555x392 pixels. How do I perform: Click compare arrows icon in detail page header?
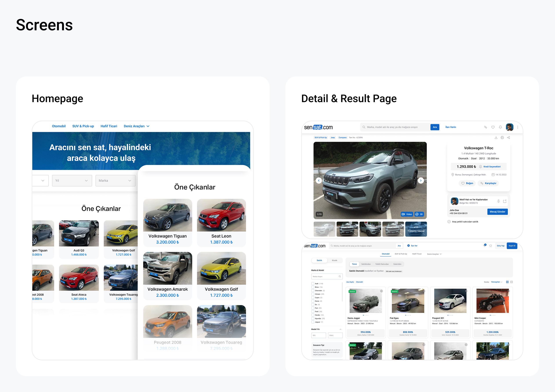485,127
